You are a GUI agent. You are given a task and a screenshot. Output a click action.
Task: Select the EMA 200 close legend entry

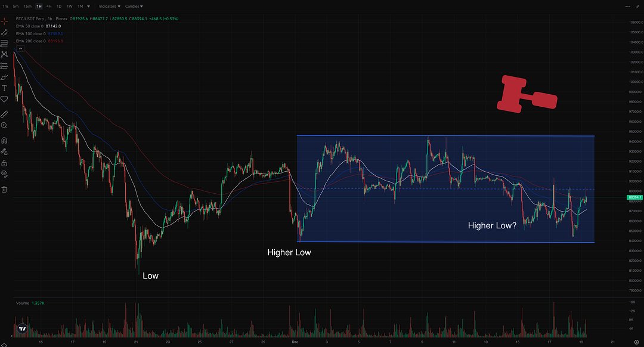(x=31, y=41)
